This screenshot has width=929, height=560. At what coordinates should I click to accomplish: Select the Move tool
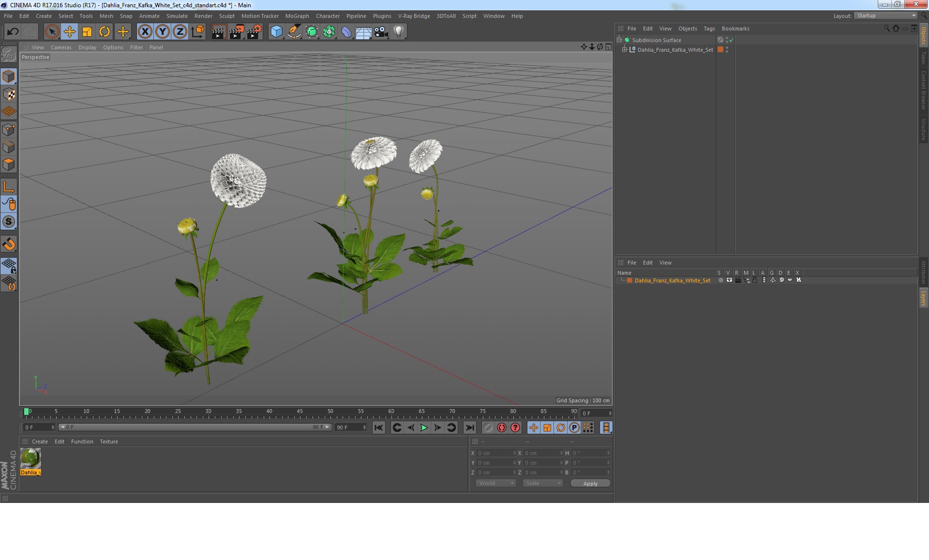70,32
